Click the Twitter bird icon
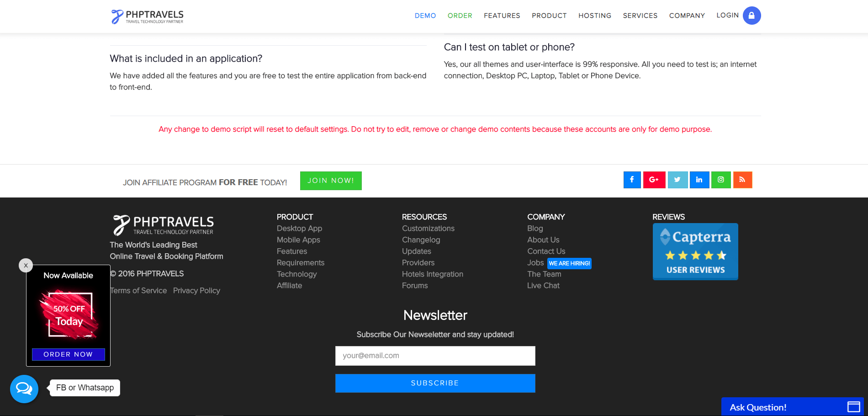The height and width of the screenshot is (416, 868). (x=677, y=180)
